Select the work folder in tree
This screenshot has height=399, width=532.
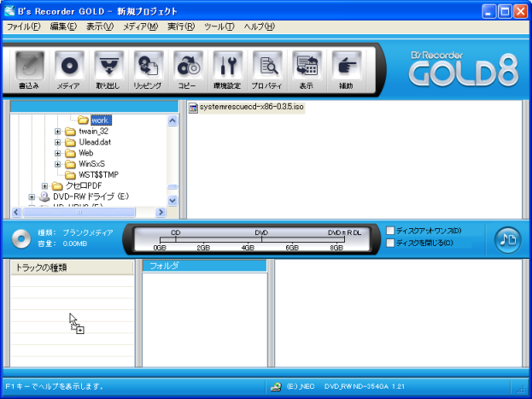point(101,120)
